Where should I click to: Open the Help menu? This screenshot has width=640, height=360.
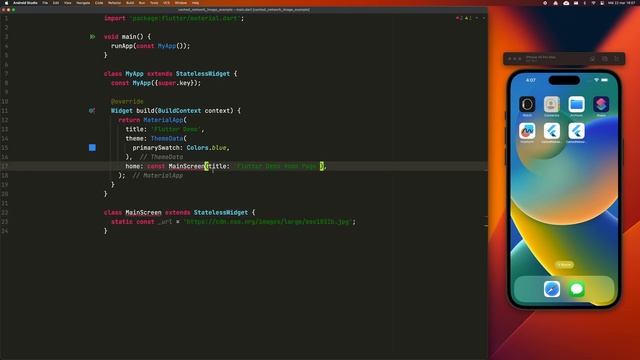click(x=196, y=3)
